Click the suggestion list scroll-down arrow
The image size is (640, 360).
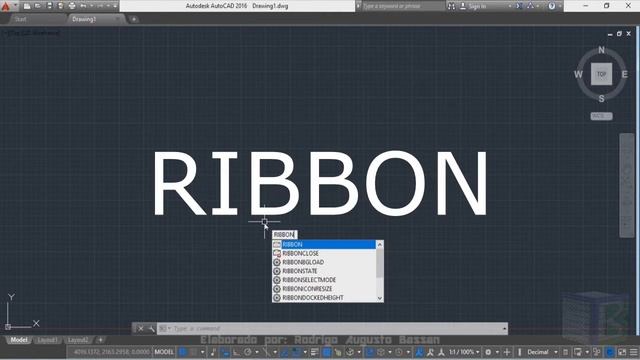tap(380, 298)
